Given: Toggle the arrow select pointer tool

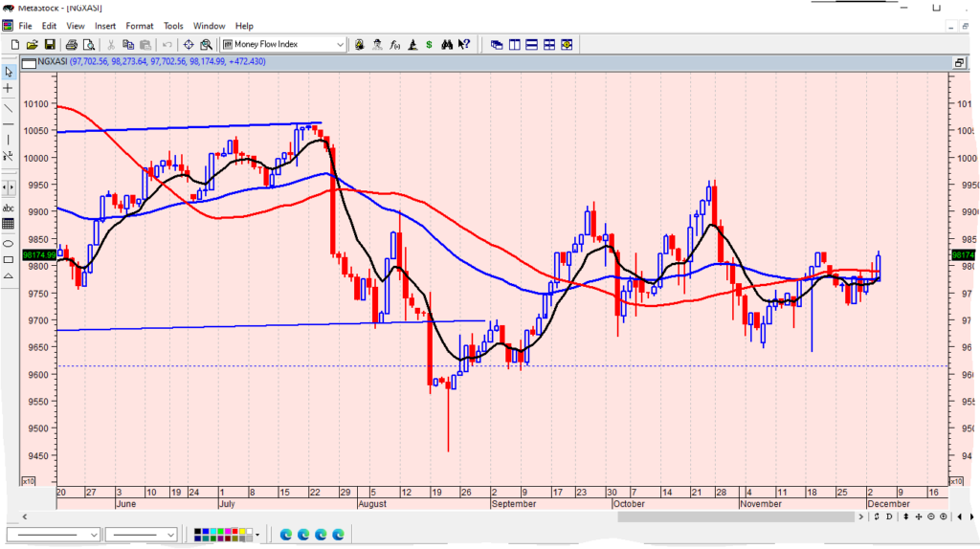Looking at the screenshot, I should tap(9, 72).
